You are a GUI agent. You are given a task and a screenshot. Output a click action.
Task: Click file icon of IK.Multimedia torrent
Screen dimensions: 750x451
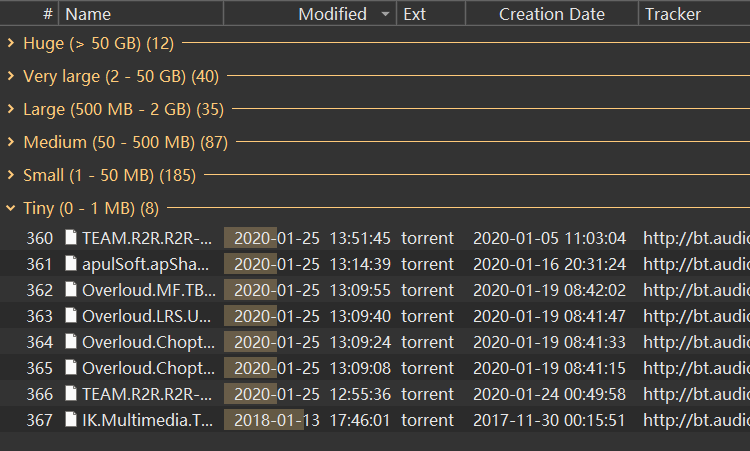point(71,420)
